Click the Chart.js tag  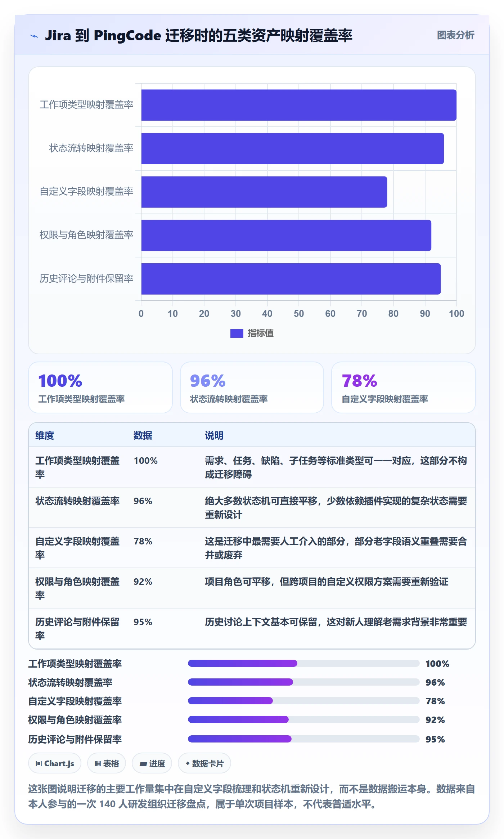(55, 763)
